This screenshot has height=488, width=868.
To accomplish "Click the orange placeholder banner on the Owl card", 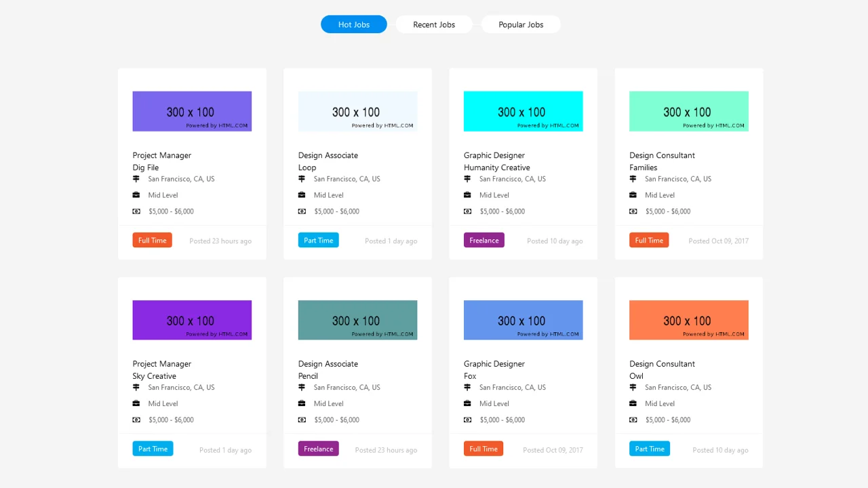I will tap(688, 319).
